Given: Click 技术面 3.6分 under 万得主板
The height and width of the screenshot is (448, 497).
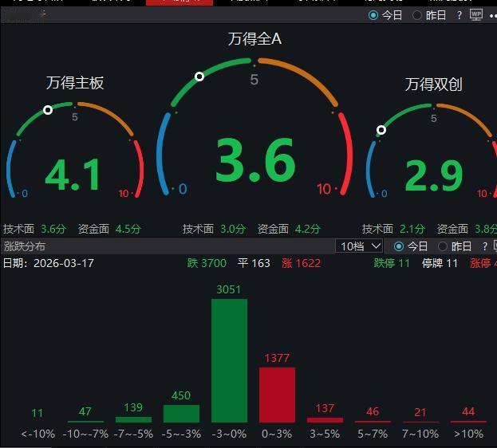Looking at the screenshot, I should (x=34, y=229).
